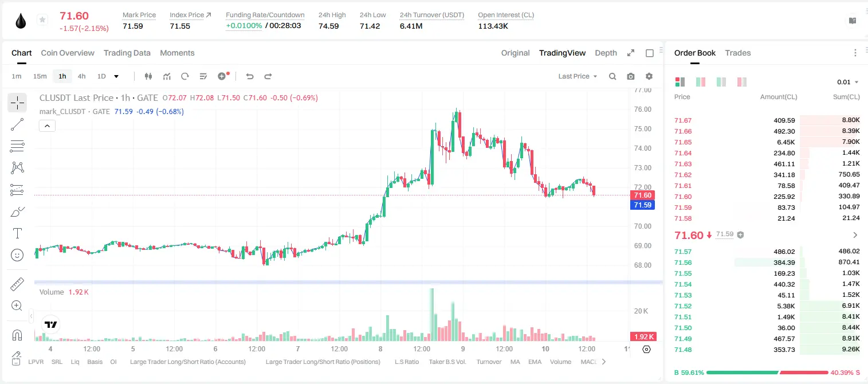This screenshot has width=868, height=384.
Task: Click the chart search magnifier icon
Action: 612,76
